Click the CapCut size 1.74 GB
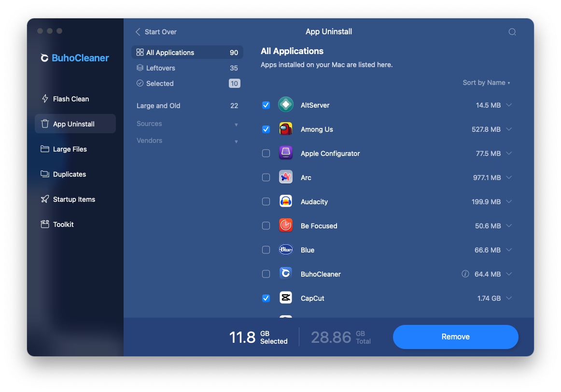Viewport: 561px width, 392px height. click(x=489, y=298)
